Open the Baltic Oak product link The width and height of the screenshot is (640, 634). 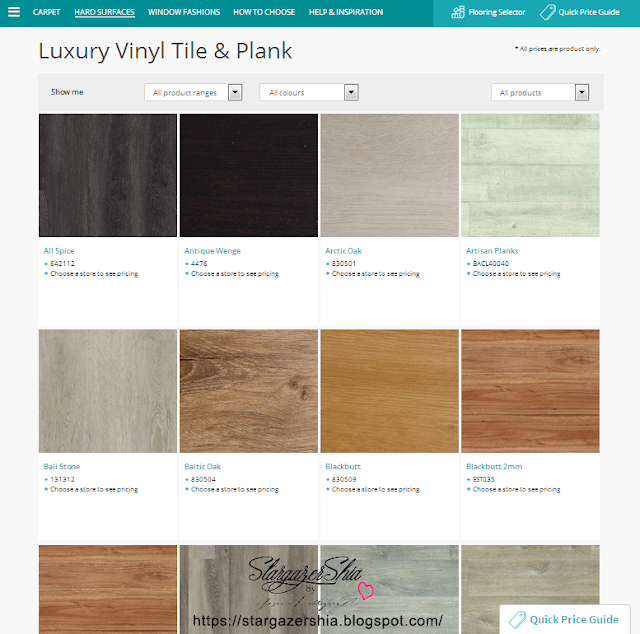pyautogui.click(x=202, y=466)
